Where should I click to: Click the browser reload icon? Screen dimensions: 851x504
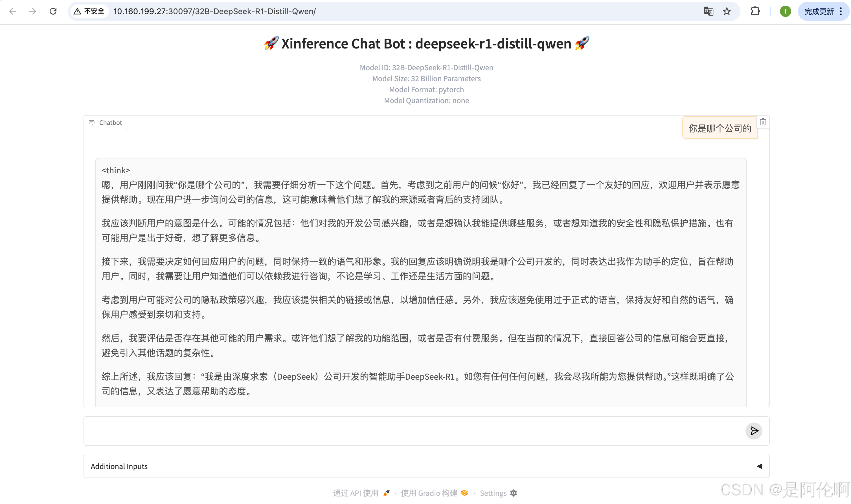[x=53, y=11]
